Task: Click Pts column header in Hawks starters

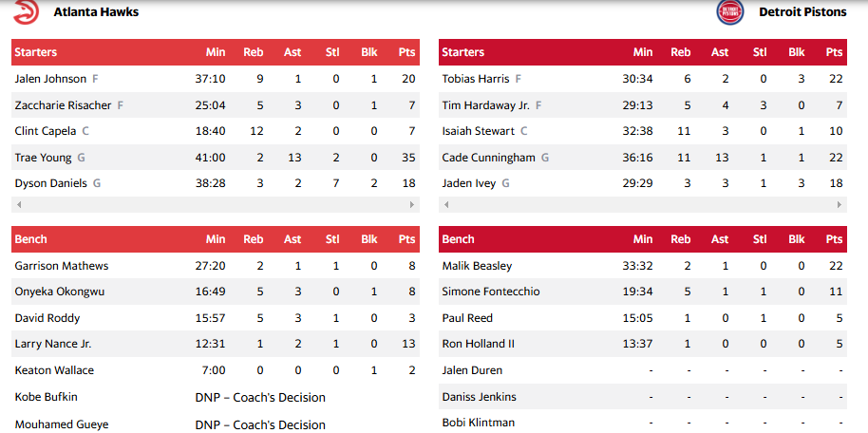Action: pos(407,52)
